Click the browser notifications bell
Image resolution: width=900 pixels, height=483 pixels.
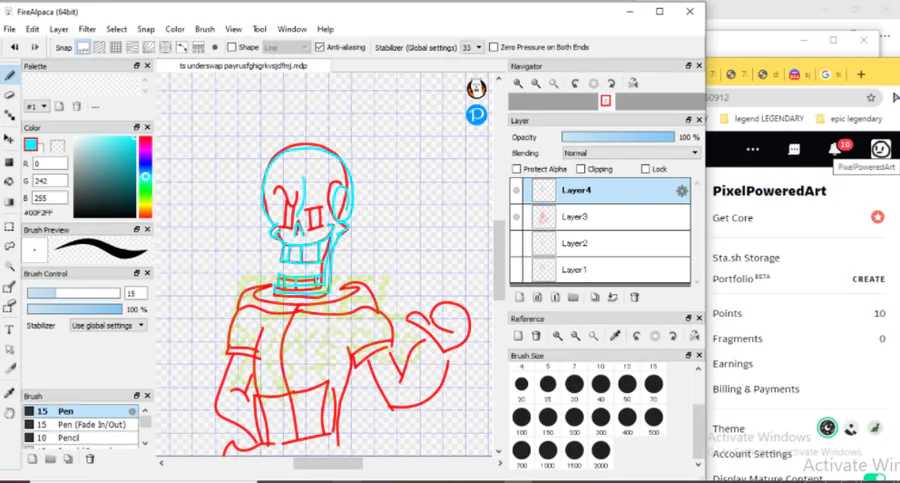click(x=835, y=149)
